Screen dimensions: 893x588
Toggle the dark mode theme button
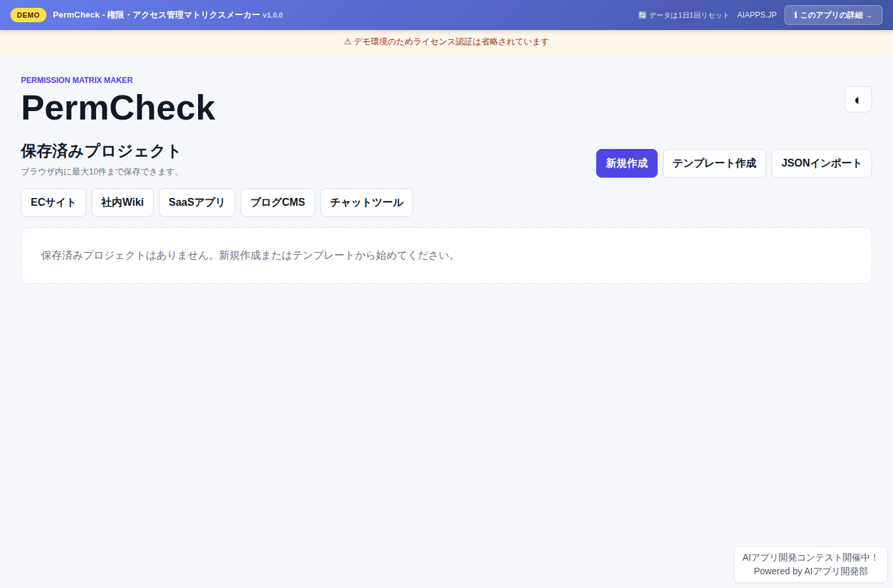tap(858, 99)
